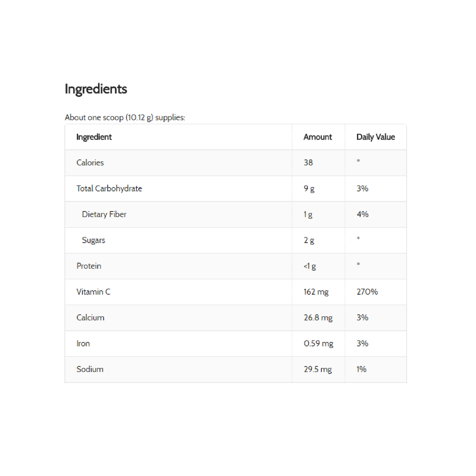The height and width of the screenshot is (476, 476).
Task: Select the 4% daily value for fiber
Action: pyautogui.click(x=362, y=214)
